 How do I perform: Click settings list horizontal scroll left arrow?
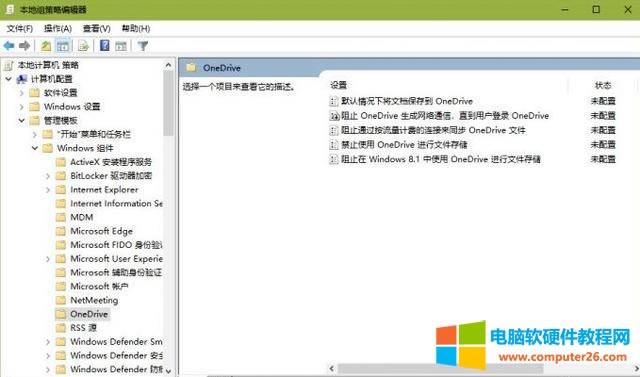332,368
